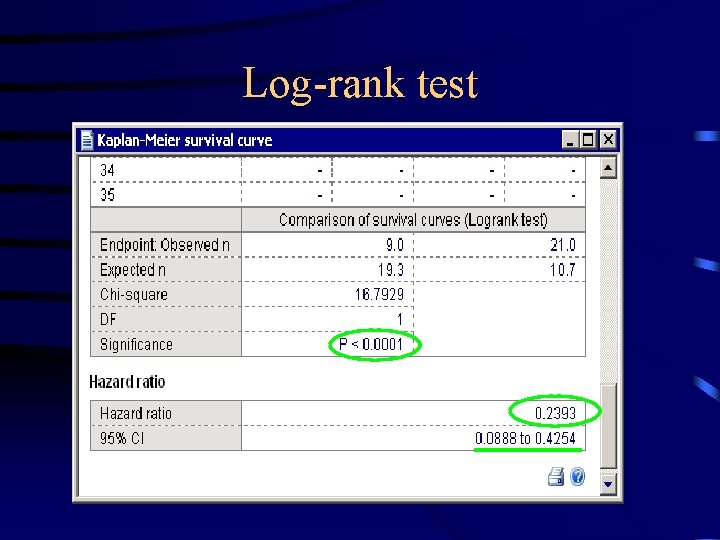720x540 pixels.
Task: Select the hazard ratio value 0.2393
Action: tap(555, 413)
